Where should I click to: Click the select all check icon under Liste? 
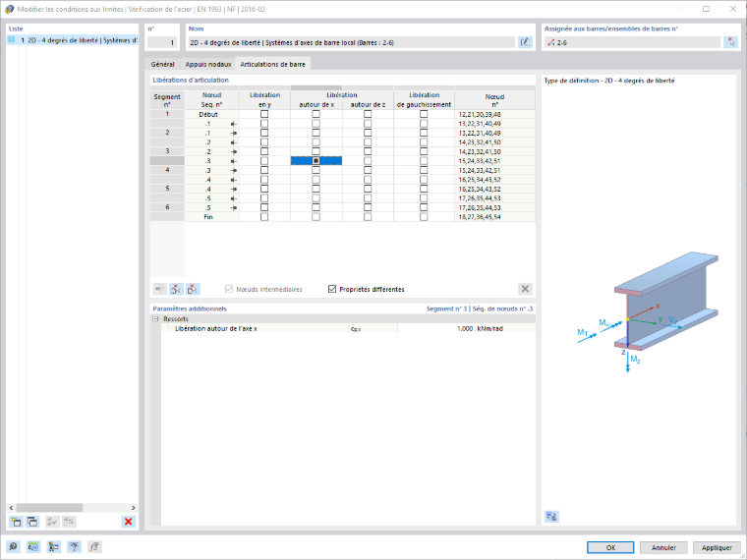[x=52, y=522]
